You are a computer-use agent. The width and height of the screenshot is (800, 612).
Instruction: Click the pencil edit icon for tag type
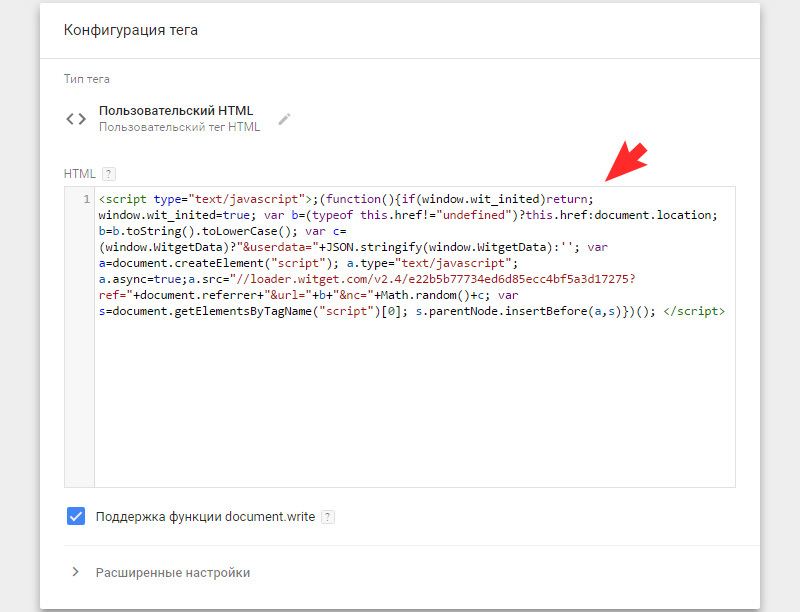point(284,119)
